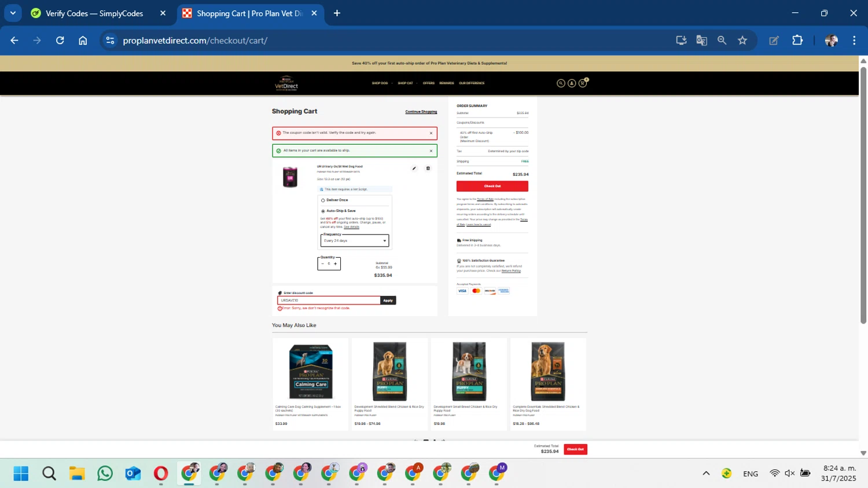The height and width of the screenshot is (488, 868).
Task: Select the Deliver Once option
Action: [323, 200]
